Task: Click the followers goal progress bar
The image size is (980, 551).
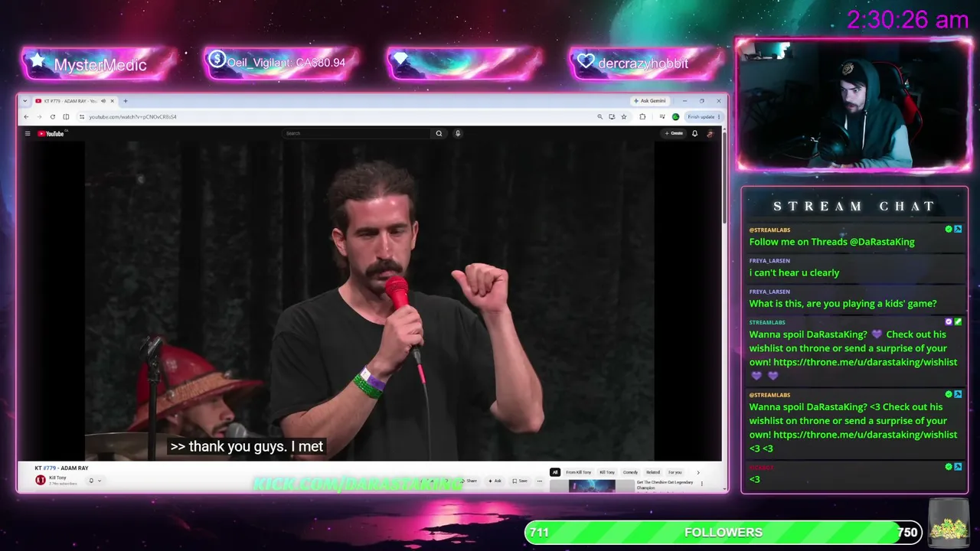Action: click(724, 532)
